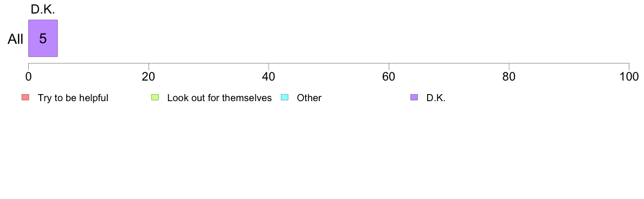The width and height of the screenshot is (644, 199).
Task: Click axis tick label 60
Action: coord(389,77)
